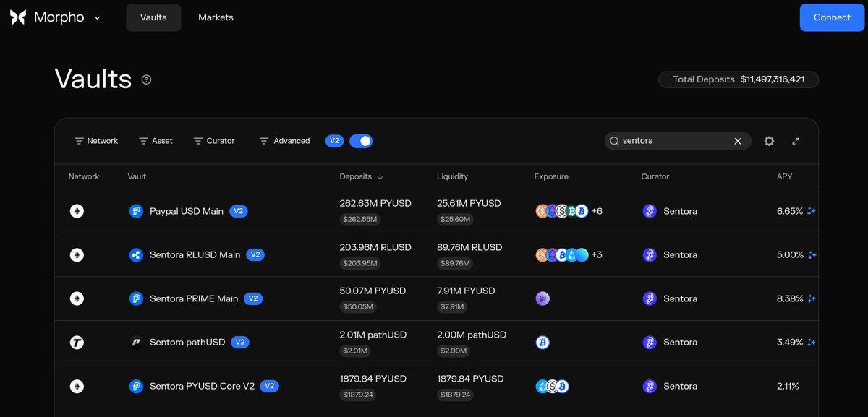
Task: Open the Advanced filter dropdown
Action: [284, 141]
